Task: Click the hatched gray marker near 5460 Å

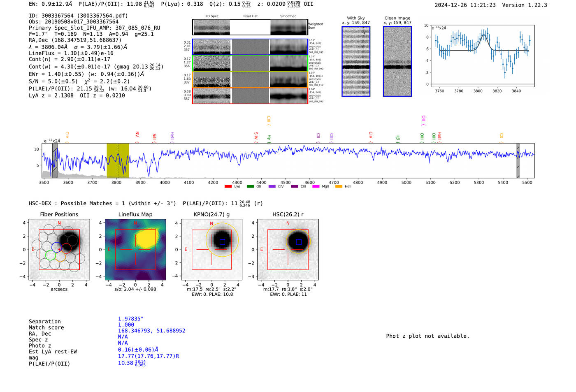Action: point(518,160)
